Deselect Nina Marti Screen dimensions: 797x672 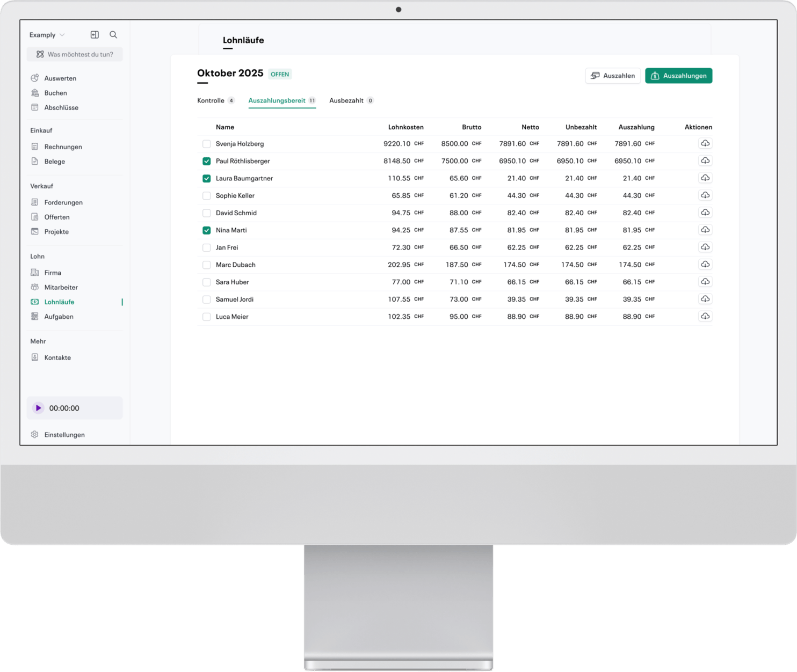tap(206, 230)
